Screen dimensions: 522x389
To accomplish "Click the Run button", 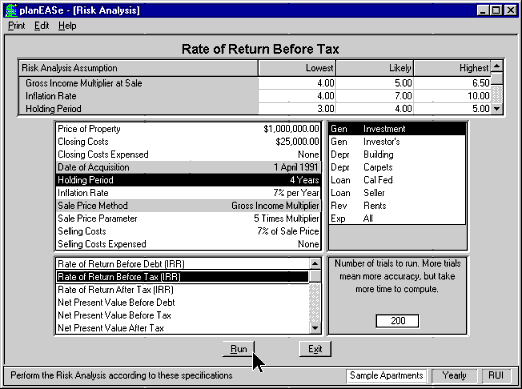I will pos(239,349).
